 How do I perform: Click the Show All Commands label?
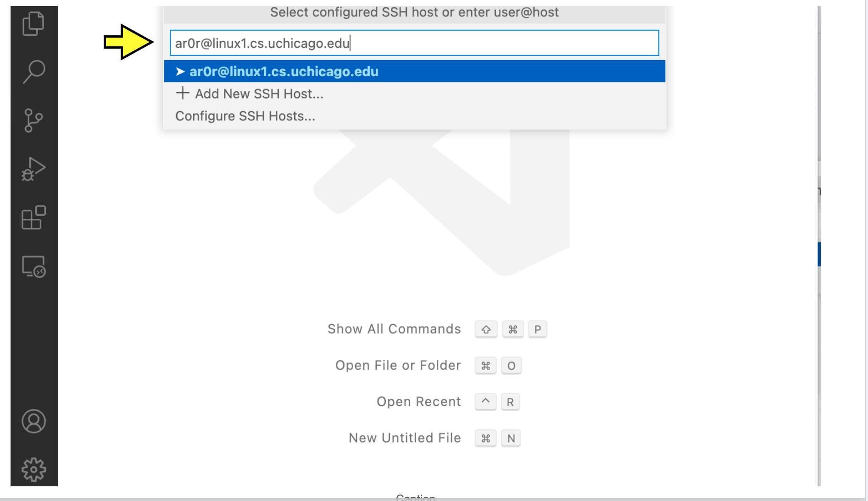click(x=394, y=329)
